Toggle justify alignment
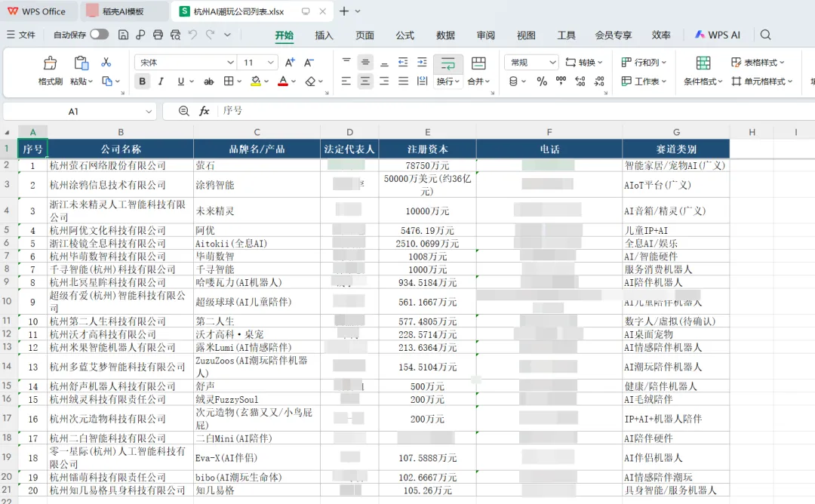This screenshot has width=815, height=504. pos(403,81)
